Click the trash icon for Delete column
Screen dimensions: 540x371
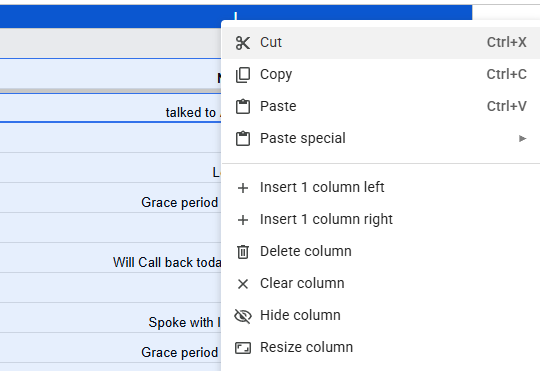243,252
